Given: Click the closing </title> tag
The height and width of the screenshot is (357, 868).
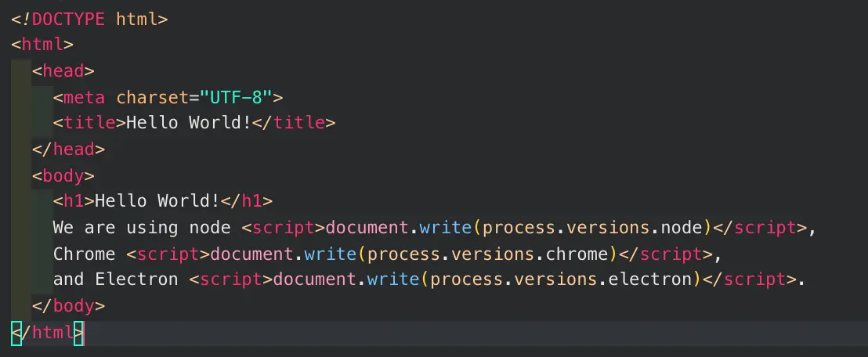Looking at the screenshot, I should click(294, 123).
